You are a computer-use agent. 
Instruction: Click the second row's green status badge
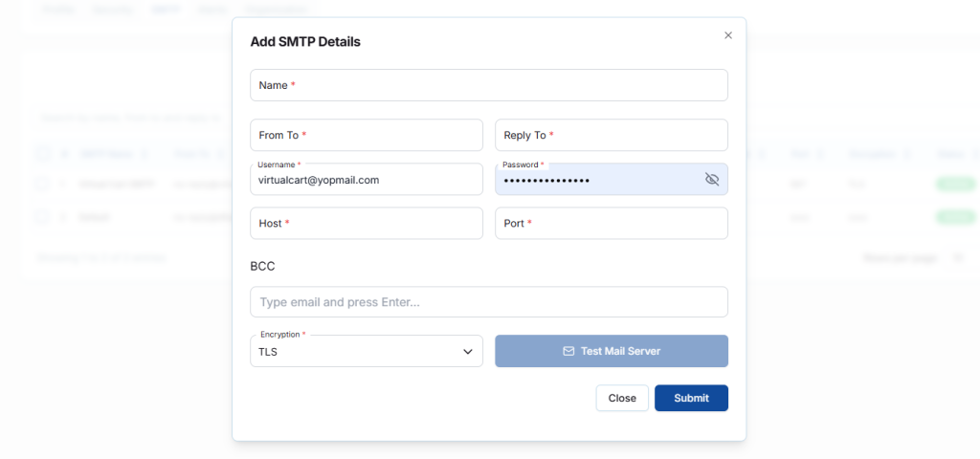(x=953, y=217)
